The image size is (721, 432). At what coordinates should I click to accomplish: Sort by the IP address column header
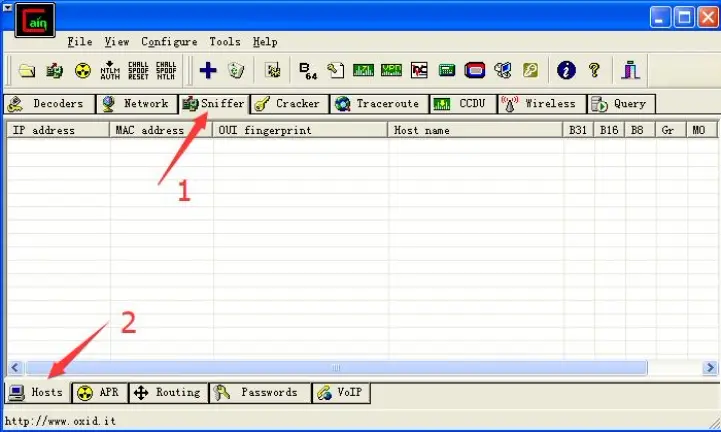point(57,130)
